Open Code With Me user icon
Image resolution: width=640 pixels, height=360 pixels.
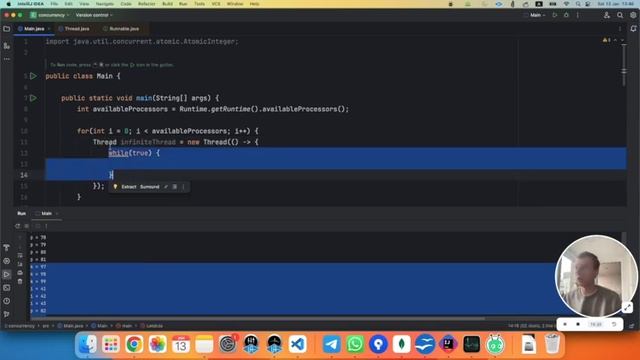pos(607,15)
